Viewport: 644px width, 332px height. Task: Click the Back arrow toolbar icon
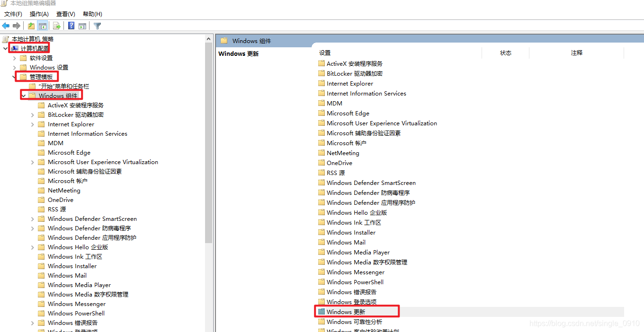click(6, 26)
